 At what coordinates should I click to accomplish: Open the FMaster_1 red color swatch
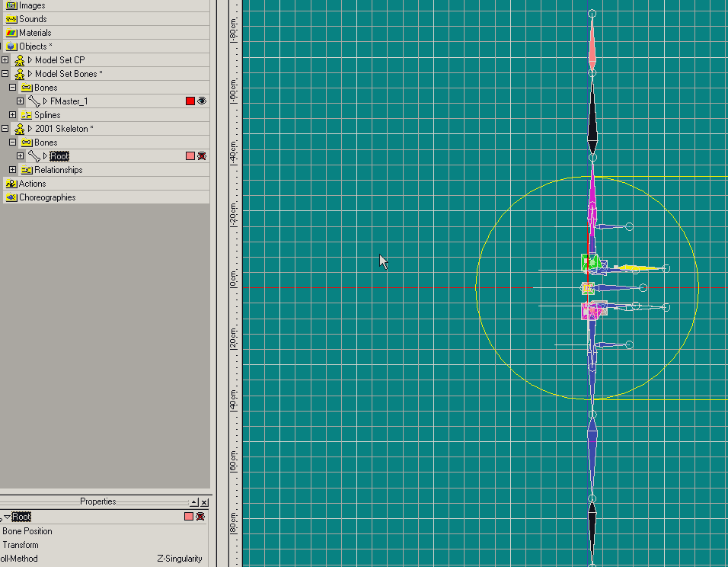click(x=190, y=101)
